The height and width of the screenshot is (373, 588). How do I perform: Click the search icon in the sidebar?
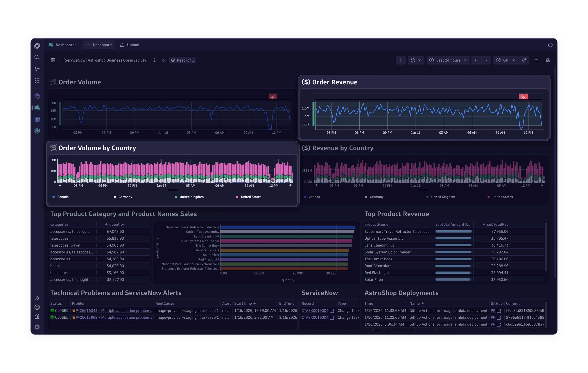pyautogui.click(x=37, y=57)
